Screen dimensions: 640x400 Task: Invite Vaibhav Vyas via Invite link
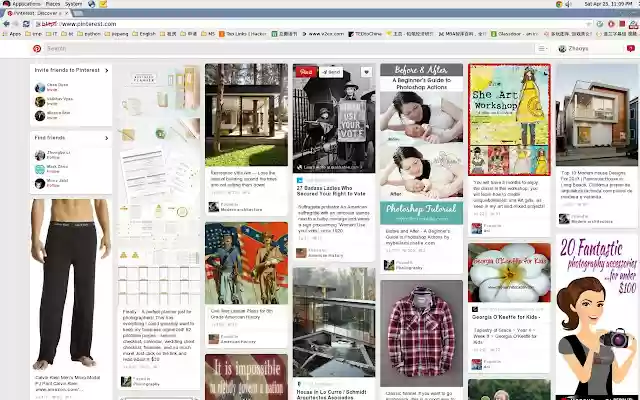pos(52,104)
